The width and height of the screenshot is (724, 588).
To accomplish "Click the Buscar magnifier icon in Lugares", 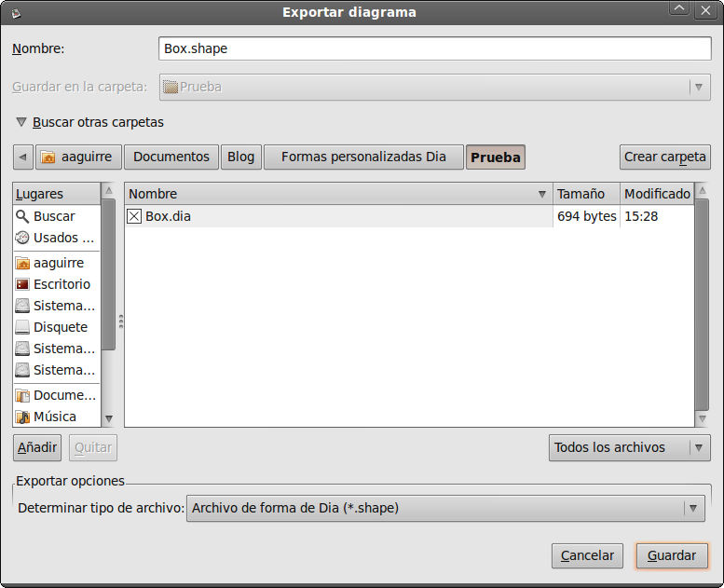I will (x=22, y=216).
